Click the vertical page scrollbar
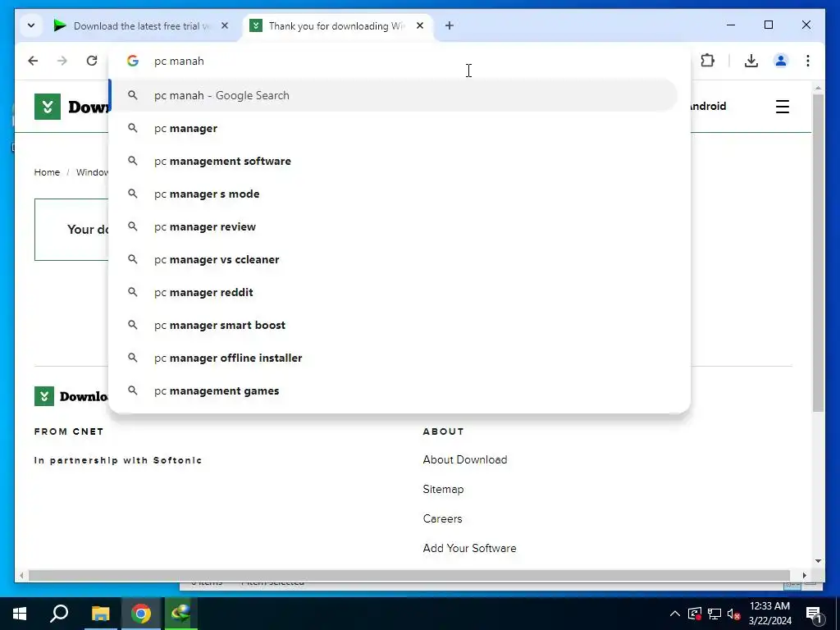 click(818, 252)
